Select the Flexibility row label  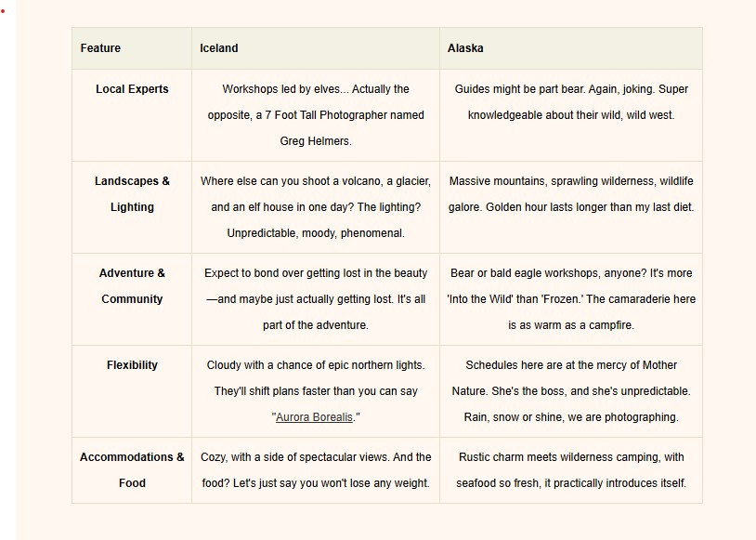coord(132,365)
